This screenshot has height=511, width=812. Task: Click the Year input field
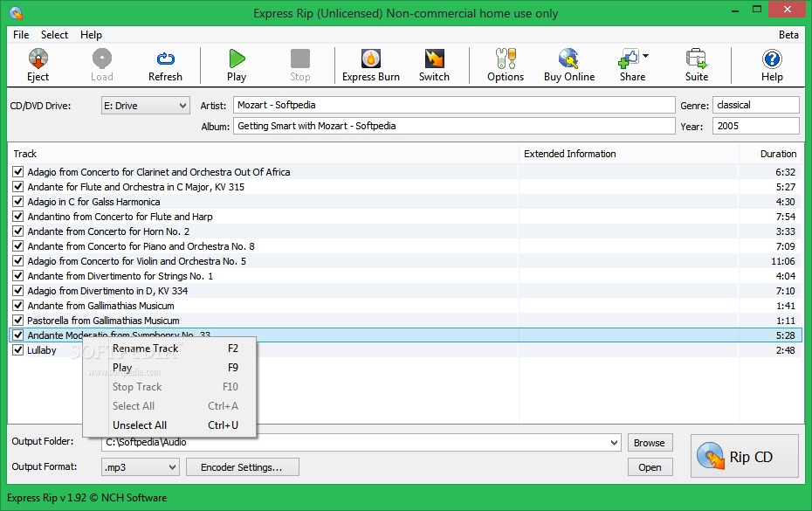click(x=756, y=126)
